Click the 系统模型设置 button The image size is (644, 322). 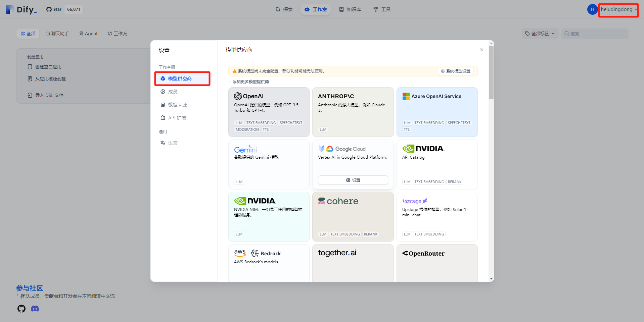(456, 71)
